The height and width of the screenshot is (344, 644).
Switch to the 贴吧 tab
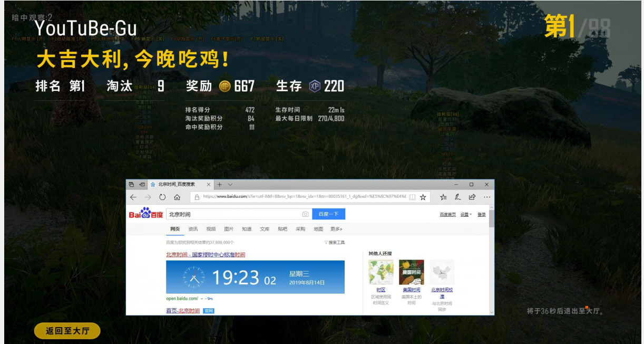[x=282, y=229]
